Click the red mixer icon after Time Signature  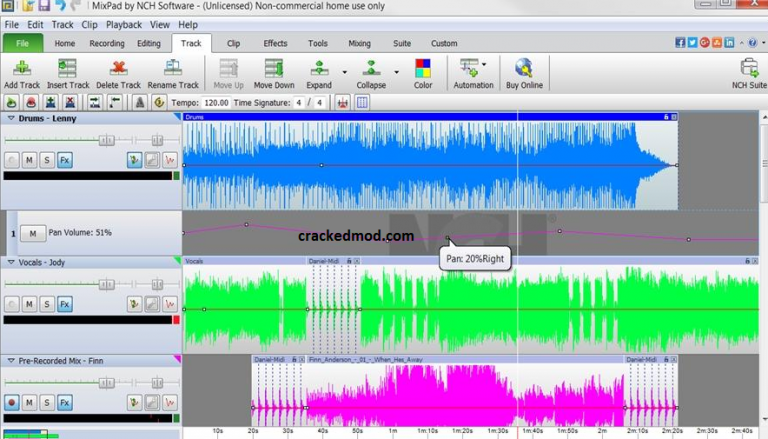[x=342, y=102]
